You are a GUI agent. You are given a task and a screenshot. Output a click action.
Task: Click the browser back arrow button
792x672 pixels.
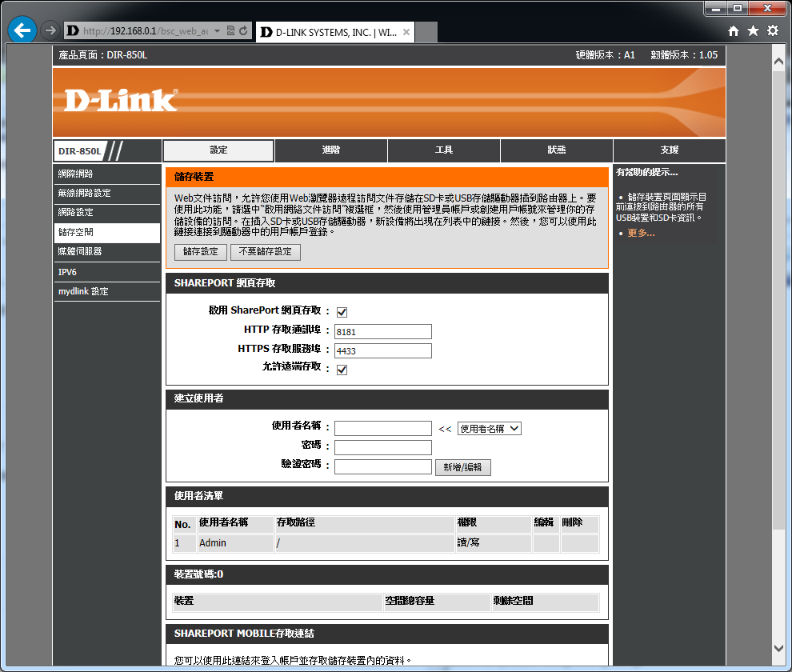[x=22, y=30]
